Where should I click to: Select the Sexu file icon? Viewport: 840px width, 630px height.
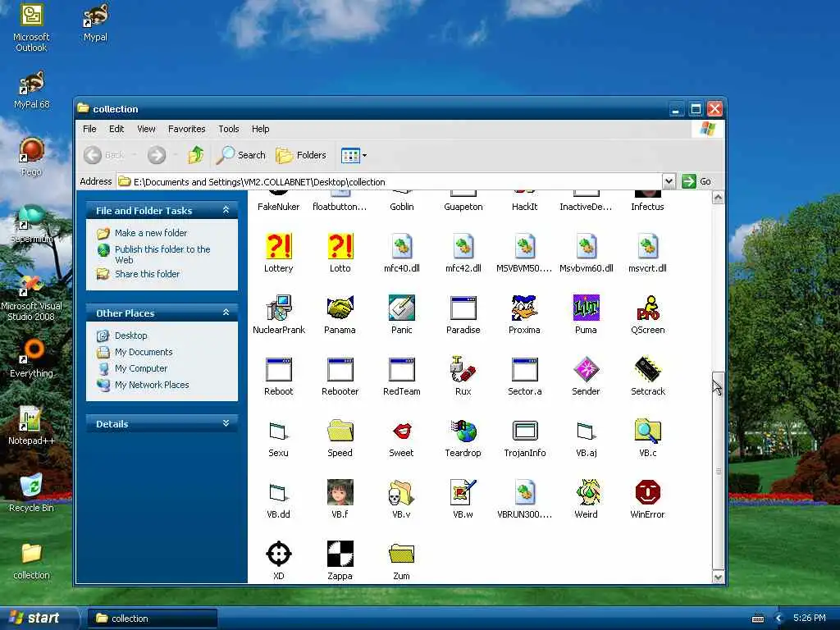[279, 431]
